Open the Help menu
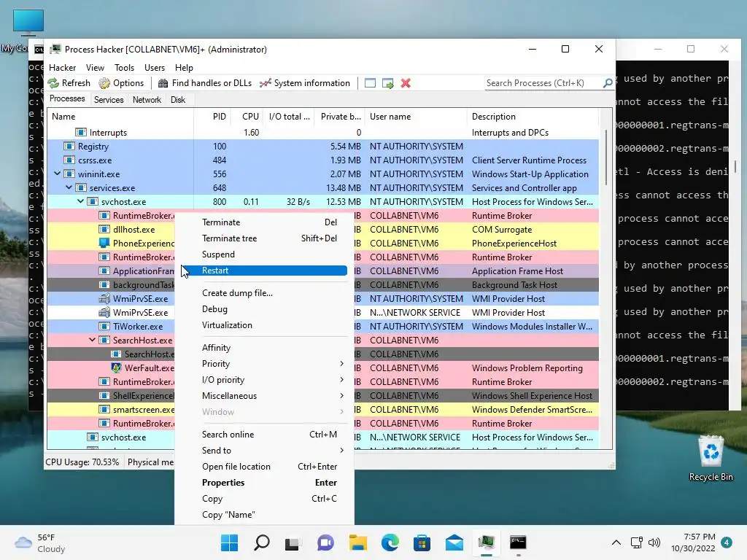Viewport: 747px width, 560px height. click(x=184, y=68)
